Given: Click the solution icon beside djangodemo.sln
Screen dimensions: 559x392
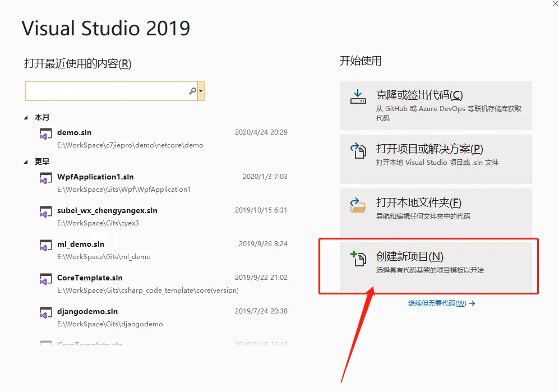Looking at the screenshot, I should [x=45, y=313].
